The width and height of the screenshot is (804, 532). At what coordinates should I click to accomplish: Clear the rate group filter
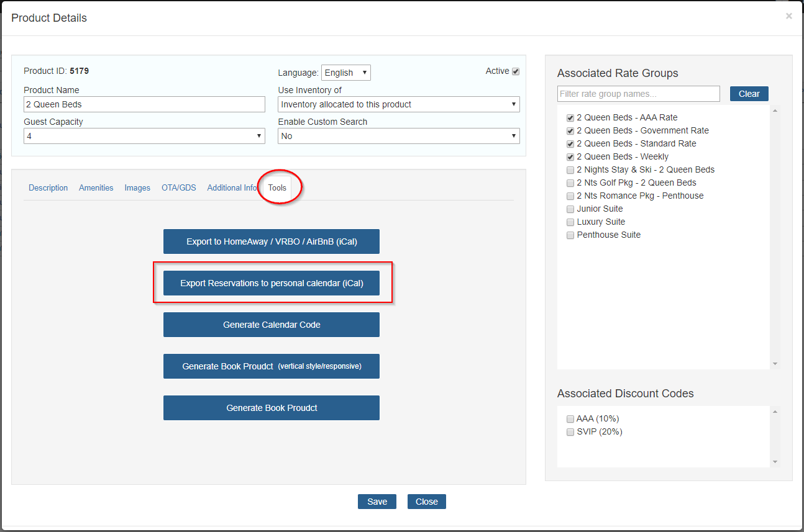[749, 94]
